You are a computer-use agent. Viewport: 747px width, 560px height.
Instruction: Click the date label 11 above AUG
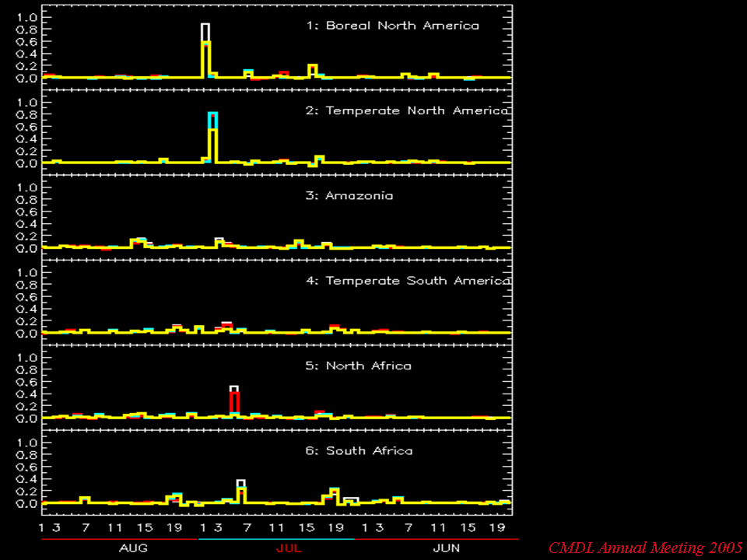point(115,527)
